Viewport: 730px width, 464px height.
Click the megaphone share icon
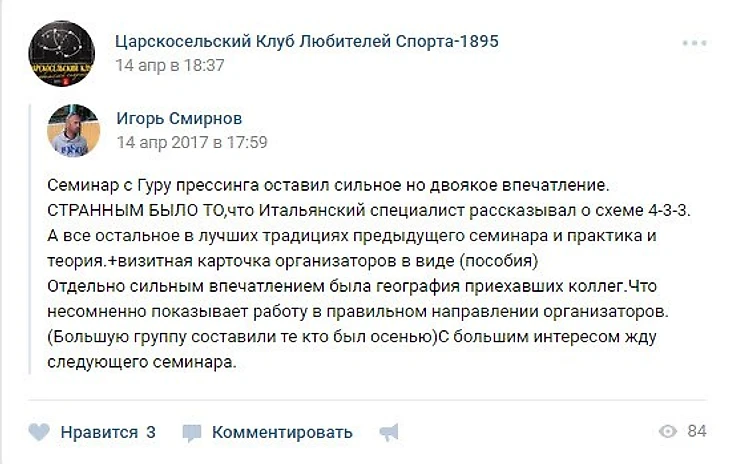pyautogui.click(x=389, y=432)
